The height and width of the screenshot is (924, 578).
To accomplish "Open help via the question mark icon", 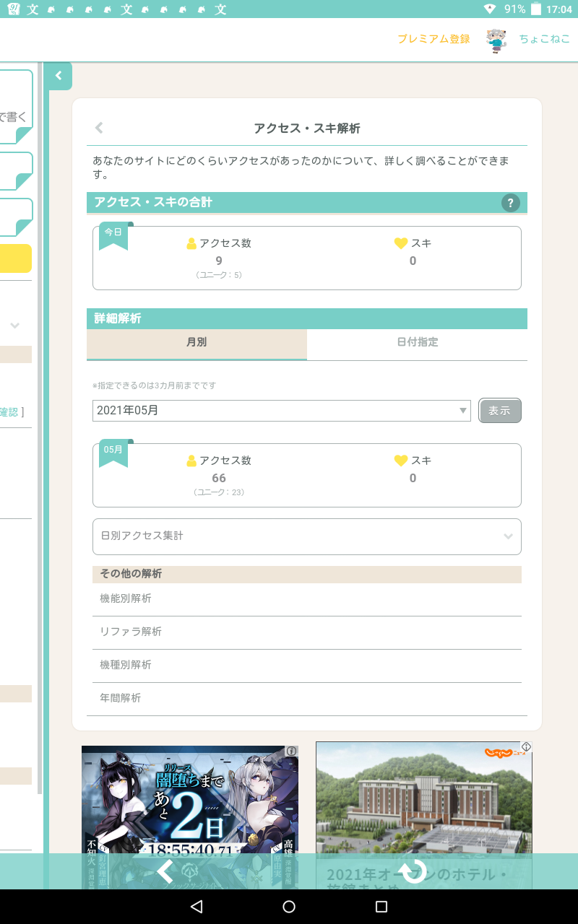I will click(511, 203).
